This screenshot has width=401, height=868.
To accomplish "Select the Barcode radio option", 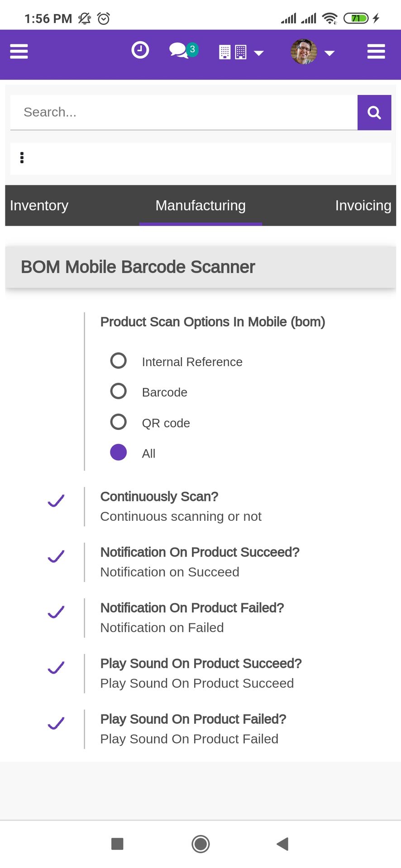I will click(119, 391).
